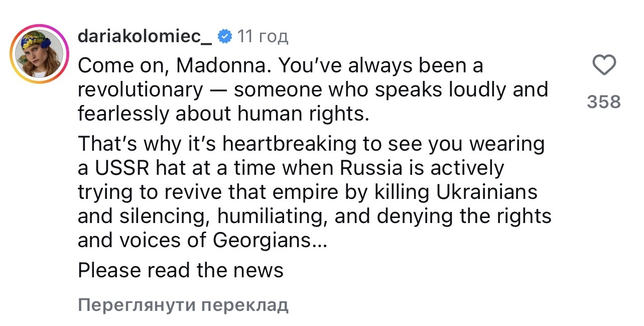The image size is (644, 326).
Task: Click the word "revolutionary" in the comment
Action: [x=140, y=90]
